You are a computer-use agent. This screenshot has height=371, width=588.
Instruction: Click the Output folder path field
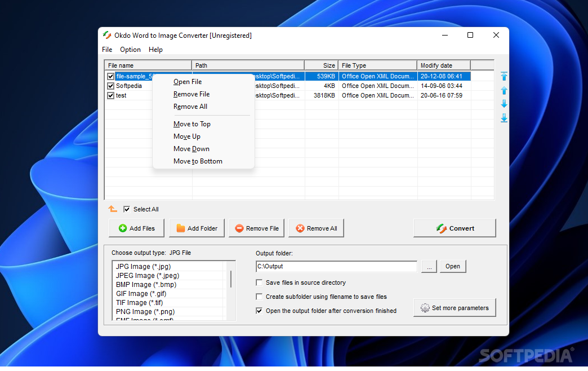point(336,266)
